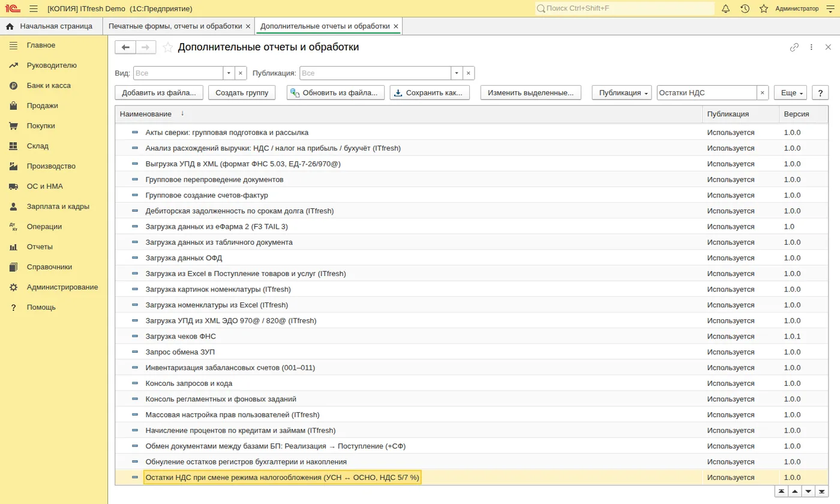Open the form's three-dot options menu
The image size is (840, 504).
[811, 47]
